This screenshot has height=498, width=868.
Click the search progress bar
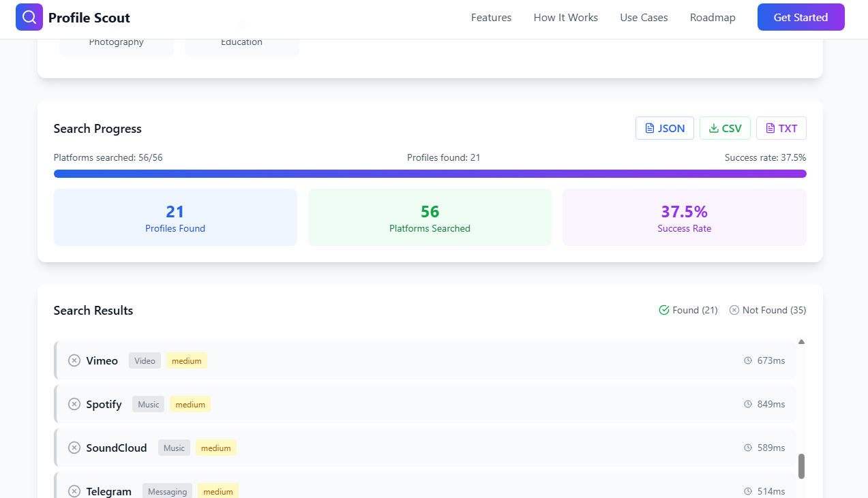430,174
